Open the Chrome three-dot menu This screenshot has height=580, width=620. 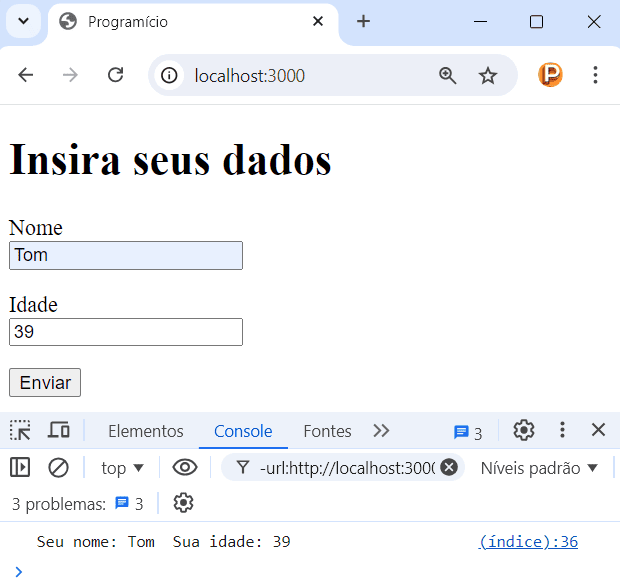595,75
